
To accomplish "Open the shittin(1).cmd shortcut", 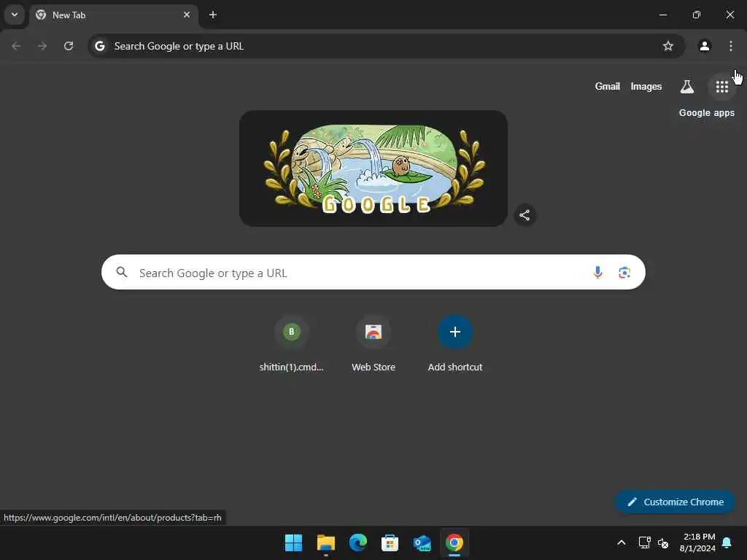I will pos(292,344).
